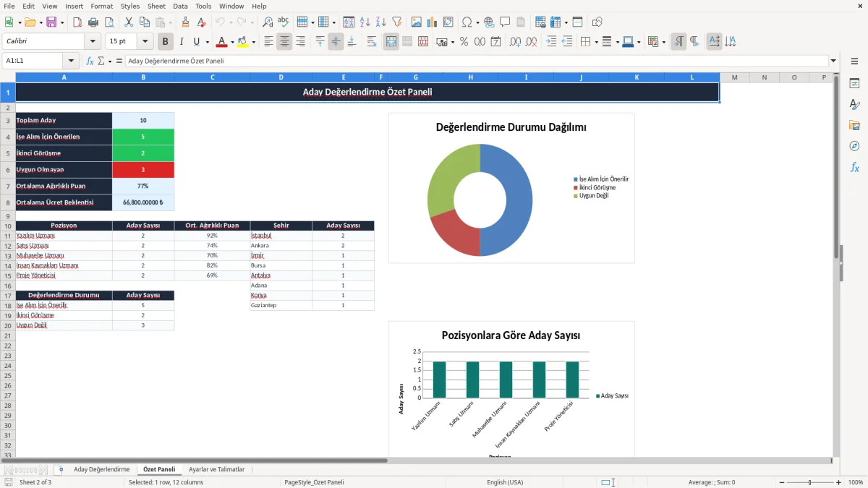Image resolution: width=868 pixels, height=488 pixels.
Task: Toggle Center Horizontally alignment
Action: (285, 42)
